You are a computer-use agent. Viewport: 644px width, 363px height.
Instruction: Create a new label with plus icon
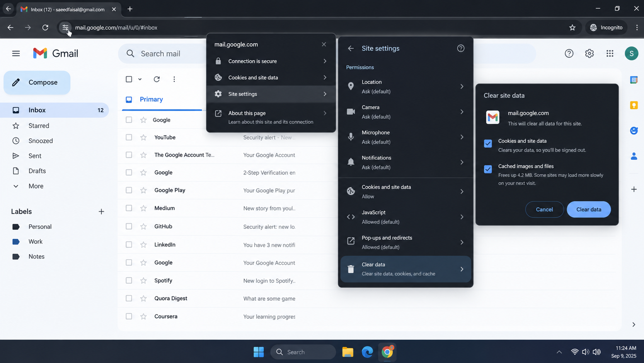[x=101, y=212]
